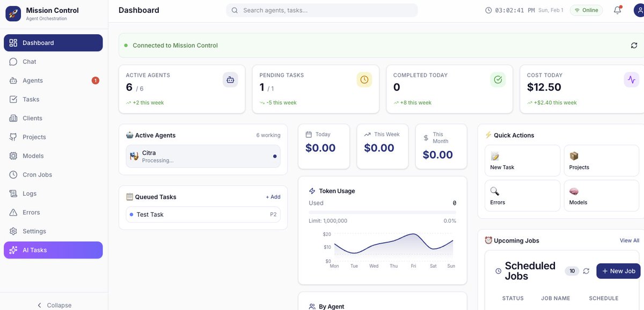The width and height of the screenshot is (644, 310).
Task: Click the token usage progress bar
Action: click(x=383, y=212)
